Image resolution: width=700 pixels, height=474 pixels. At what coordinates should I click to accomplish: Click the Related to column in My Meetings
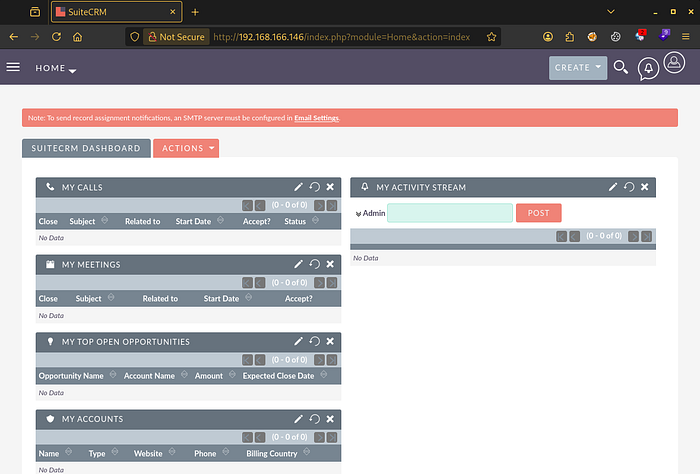point(160,298)
